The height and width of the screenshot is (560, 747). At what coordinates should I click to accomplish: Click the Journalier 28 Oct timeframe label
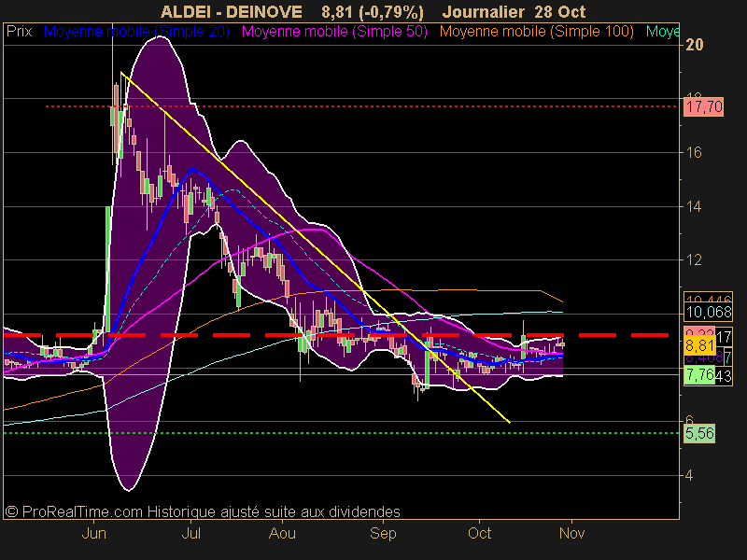514,12
